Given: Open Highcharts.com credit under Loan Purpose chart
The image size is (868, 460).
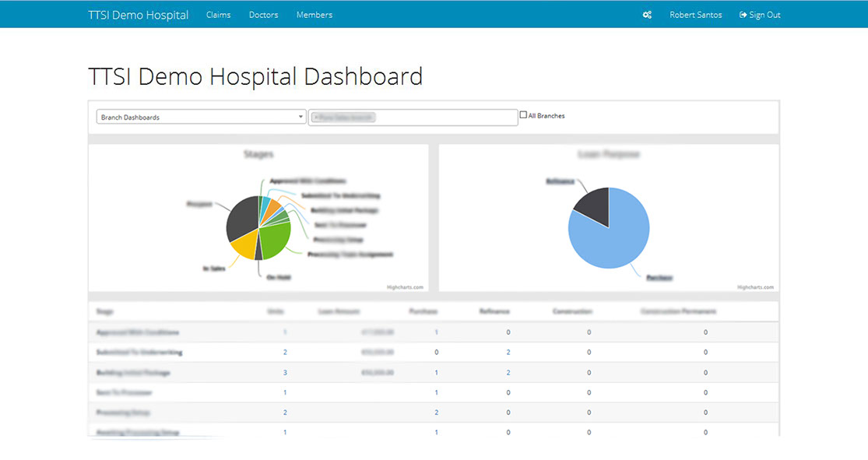Looking at the screenshot, I should coord(755,287).
